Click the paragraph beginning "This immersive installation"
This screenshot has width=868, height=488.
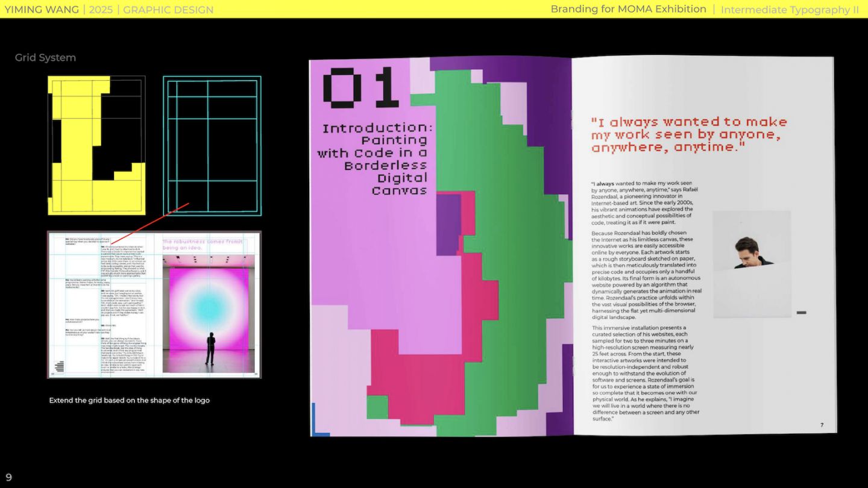coord(645,374)
